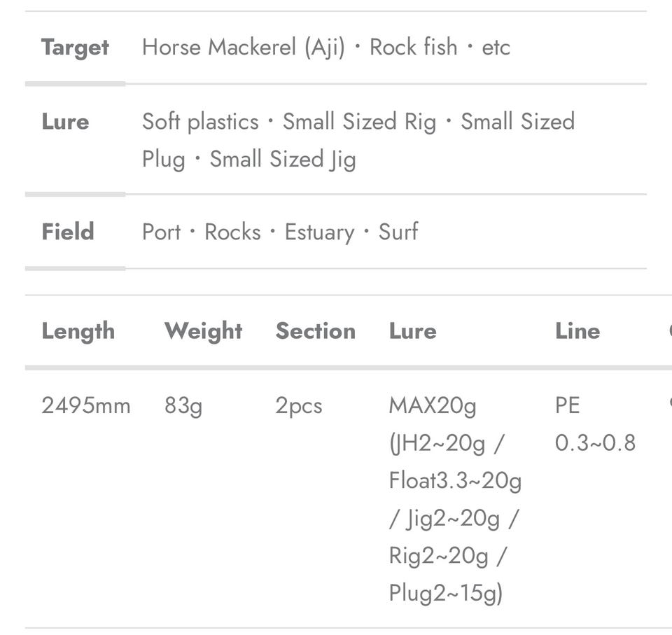
Task: Click the Length column header
Action: point(78,331)
